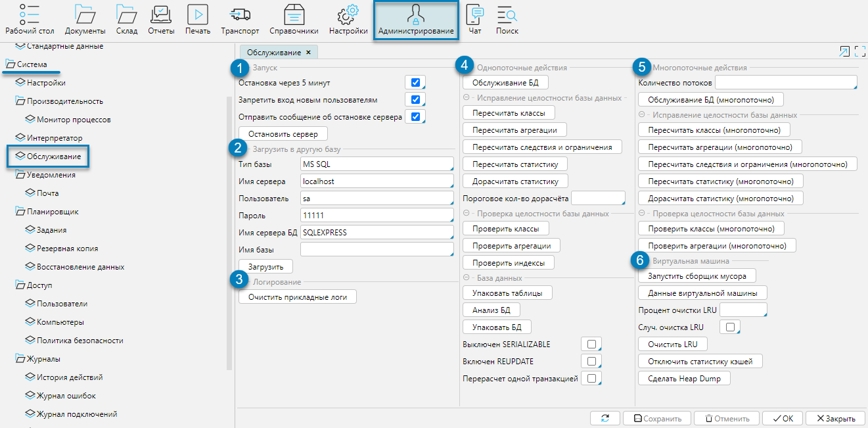868x428 pixels.
Task: Click the Склад folder icon
Action: (x=126, y=14)
